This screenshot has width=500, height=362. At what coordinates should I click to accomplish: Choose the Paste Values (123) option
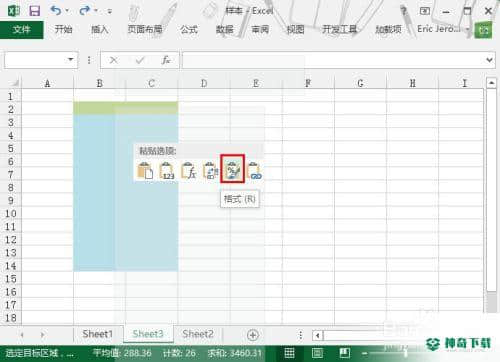(x=167, y=170)
